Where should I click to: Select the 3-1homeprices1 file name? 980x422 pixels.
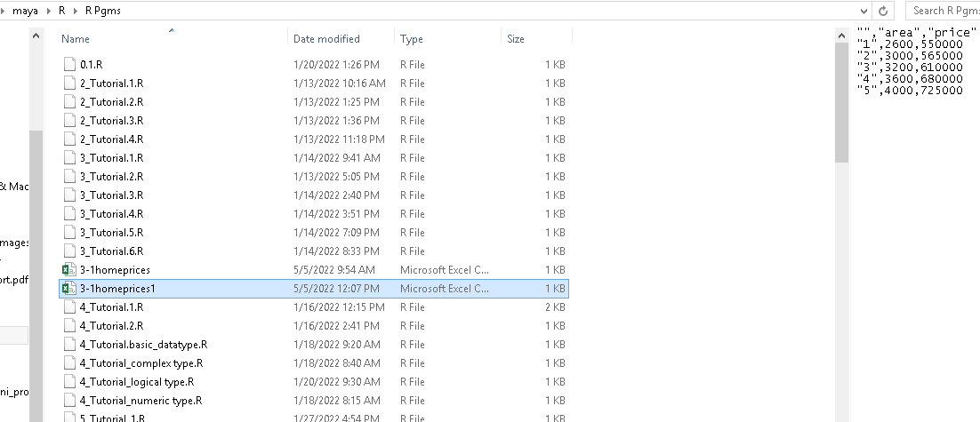pos(117,289)
